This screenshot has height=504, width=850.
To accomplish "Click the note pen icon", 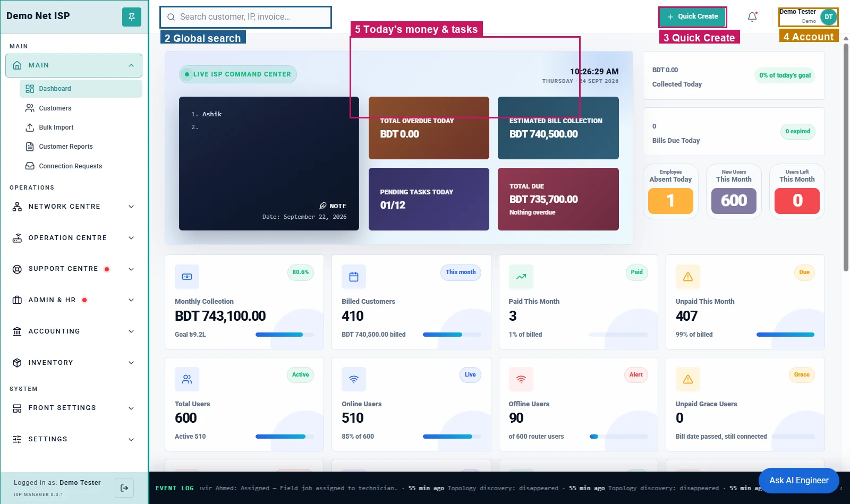I will pyautogui.click(x=323, y=206).
